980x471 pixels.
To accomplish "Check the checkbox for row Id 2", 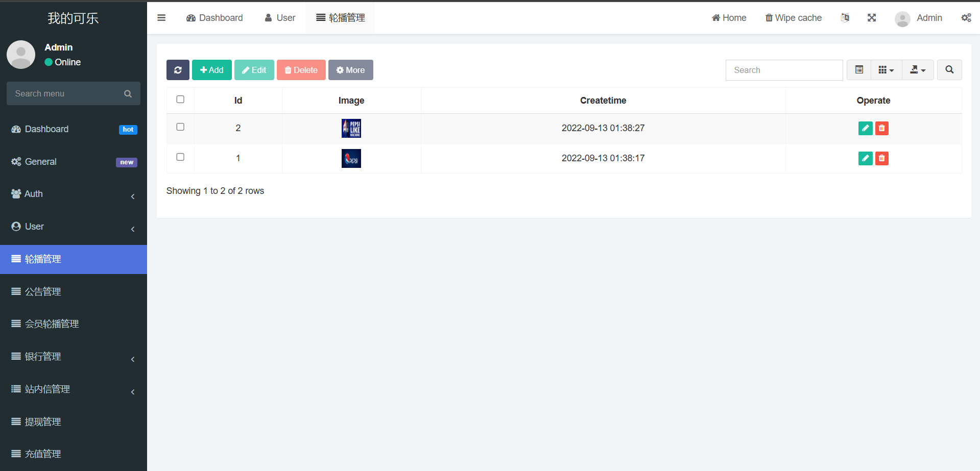I will click(180, 127).
